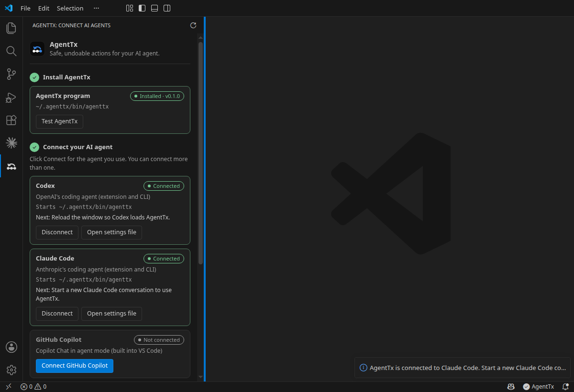Open the errors count in status bar

(26, 387)
